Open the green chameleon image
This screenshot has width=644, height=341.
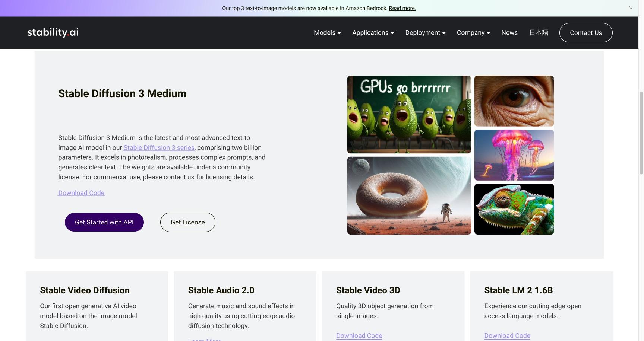514,209
